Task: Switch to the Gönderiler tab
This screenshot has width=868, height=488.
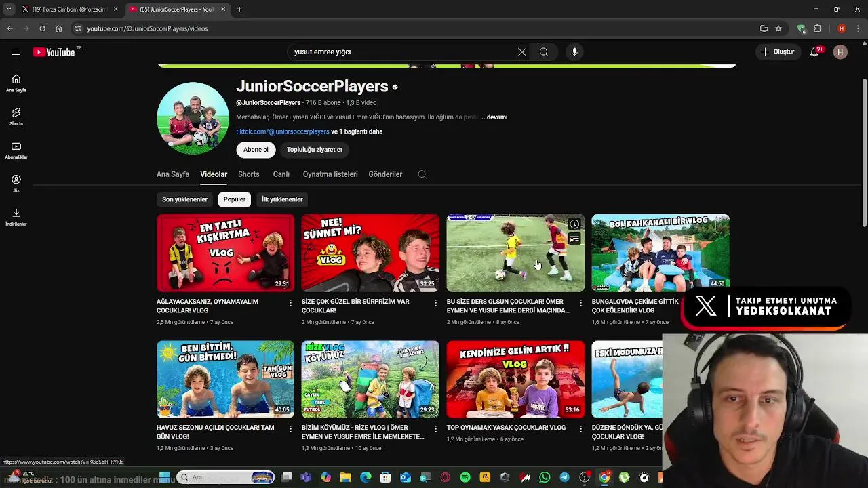Action: 385,174
